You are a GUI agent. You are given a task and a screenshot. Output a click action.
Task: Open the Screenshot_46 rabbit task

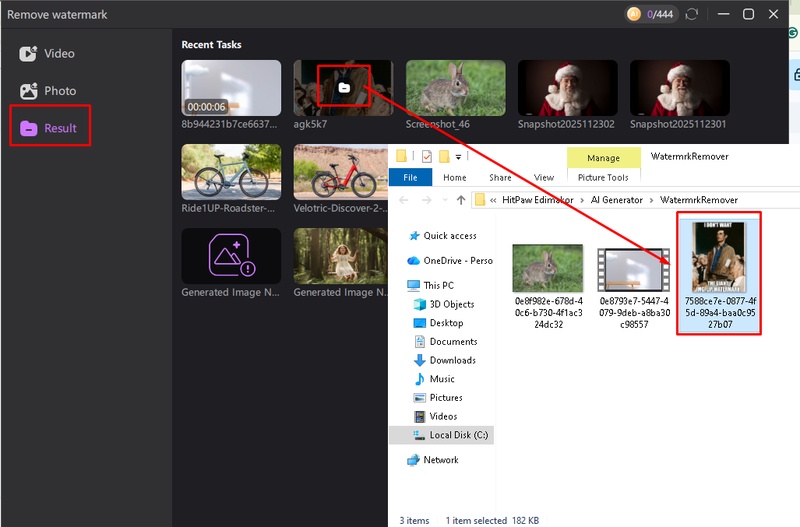[x=456, y=88]
